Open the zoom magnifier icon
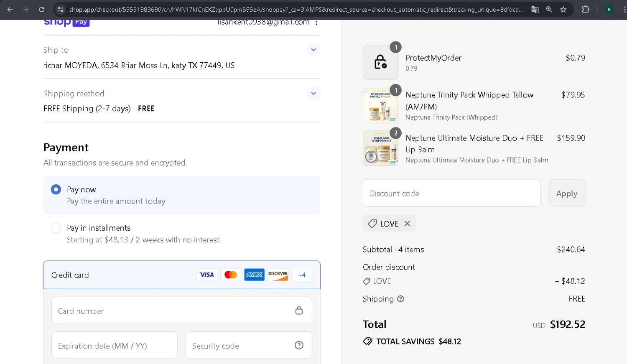This screenshot has width=627, height=364. pos(549,9)
